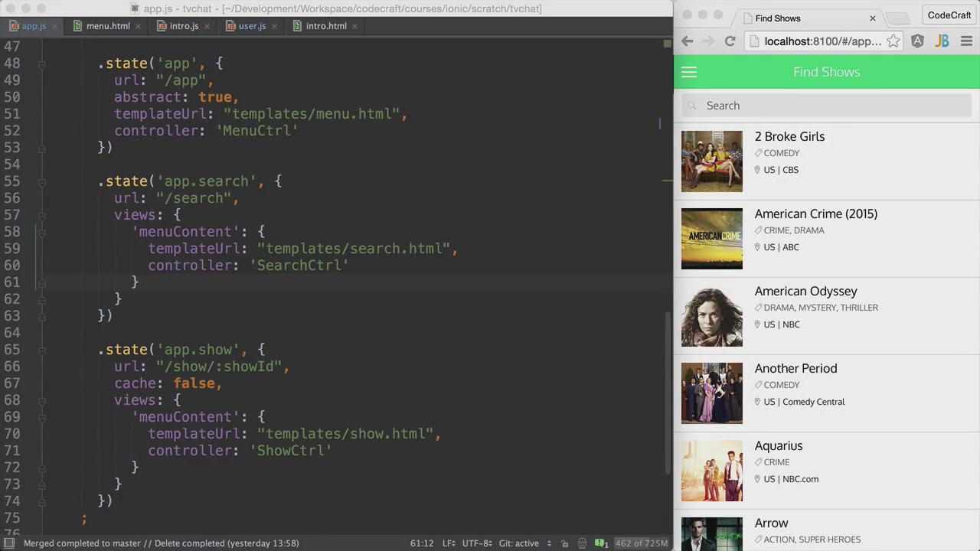Open the LF line separator selector

click(x=450, y=543)
